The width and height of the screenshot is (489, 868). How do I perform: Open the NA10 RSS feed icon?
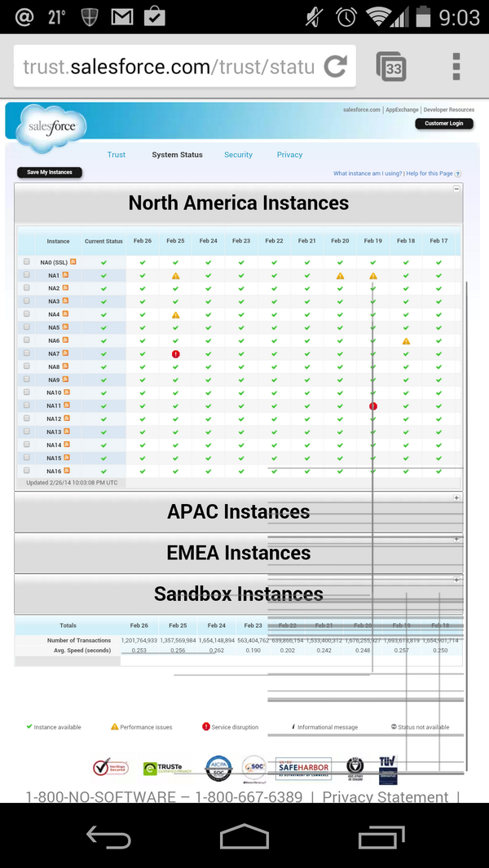(x=67, y=392)
